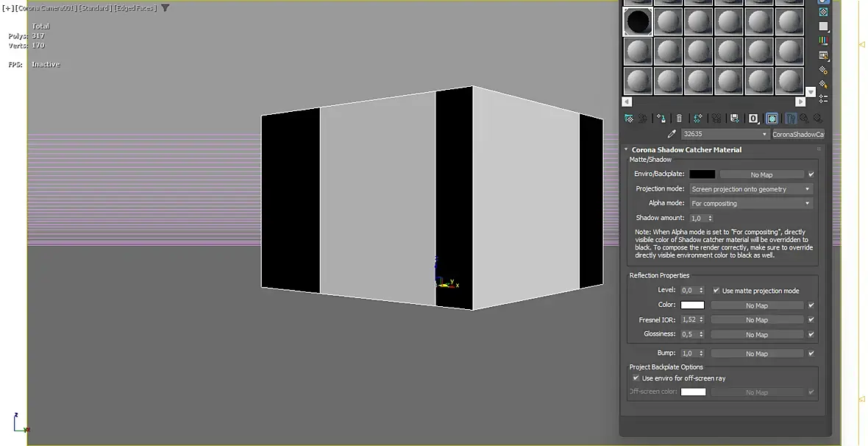The width and height of the screenshot is (868, 446).
Task: Adjust the Glossiness spinner arrows
Action: [x=701, y=335]
